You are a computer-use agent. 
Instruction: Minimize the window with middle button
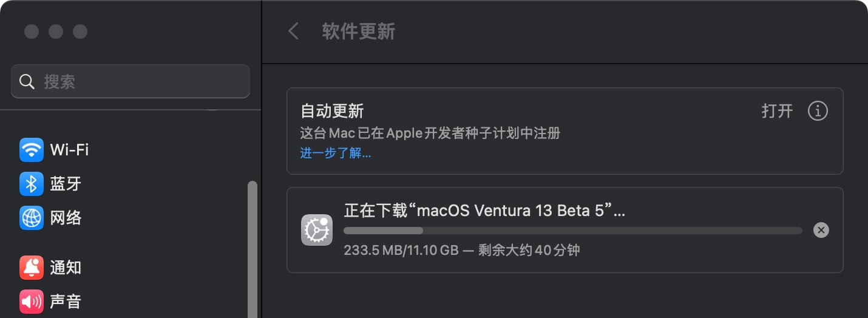click(56, 32)
